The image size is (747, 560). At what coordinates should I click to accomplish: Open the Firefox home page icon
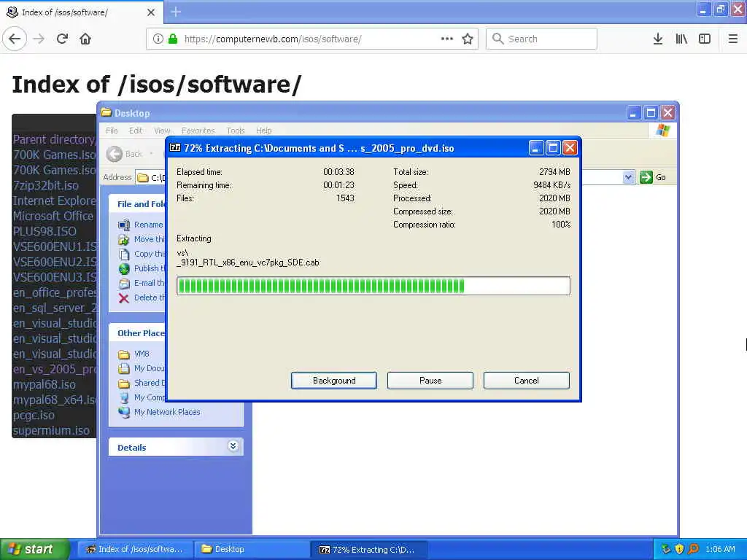(85, 39)
